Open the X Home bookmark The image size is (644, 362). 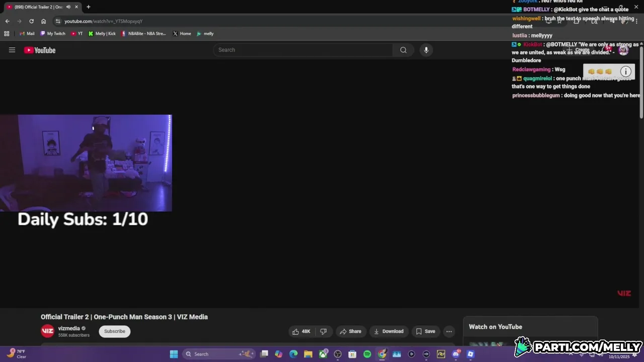tap(182, 34)
